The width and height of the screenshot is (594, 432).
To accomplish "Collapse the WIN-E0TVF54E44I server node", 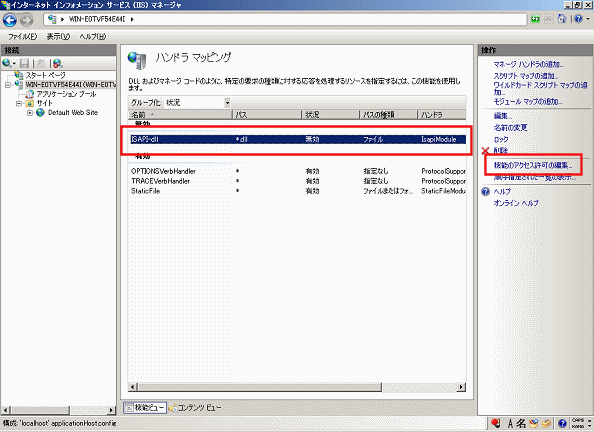I will [8, 85].
